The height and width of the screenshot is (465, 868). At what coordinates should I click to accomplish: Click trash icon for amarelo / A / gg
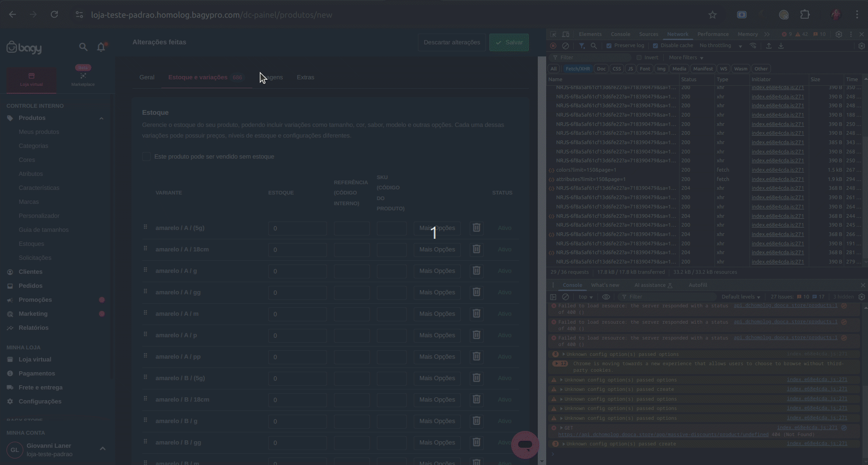[476, 292]
